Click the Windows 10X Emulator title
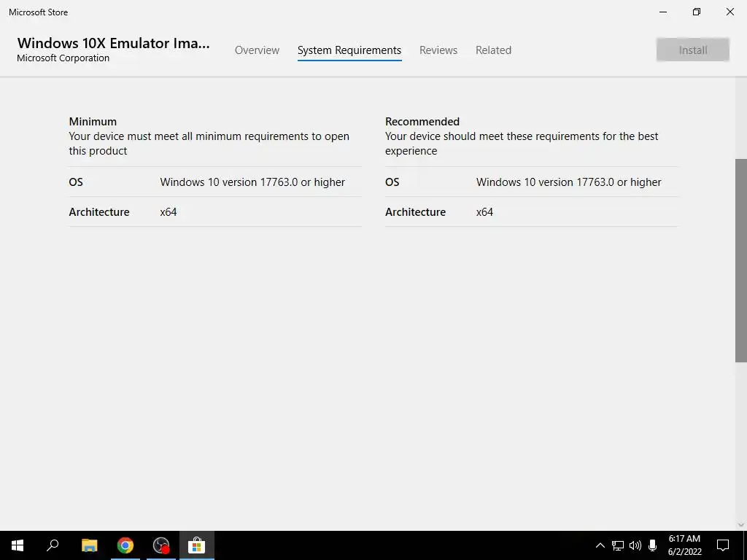Viewport: 747px width, 560px height. (x=113, y=43)
